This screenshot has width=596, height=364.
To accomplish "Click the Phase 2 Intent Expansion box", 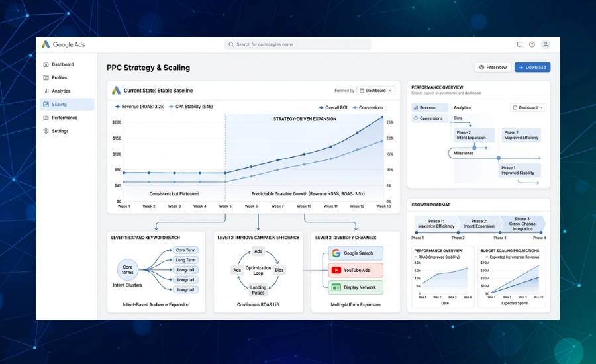I will (x=474, y=135).
